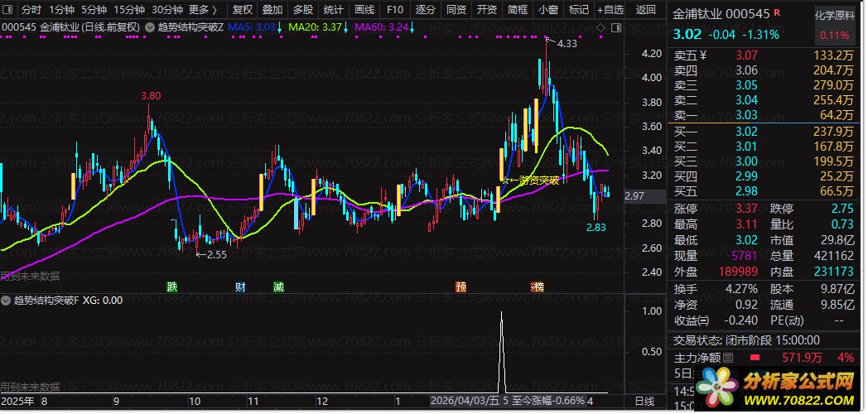Toggle the left sidebar panel icon
Image resolution: width=868 pixels, height=414 pixels.
click(9, 9)
